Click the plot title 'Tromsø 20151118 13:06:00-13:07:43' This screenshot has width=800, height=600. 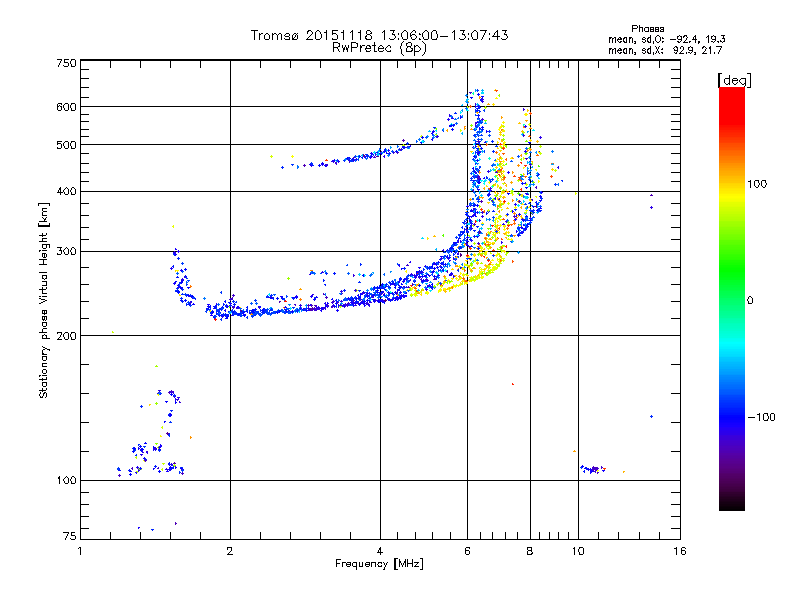[379, 35]
